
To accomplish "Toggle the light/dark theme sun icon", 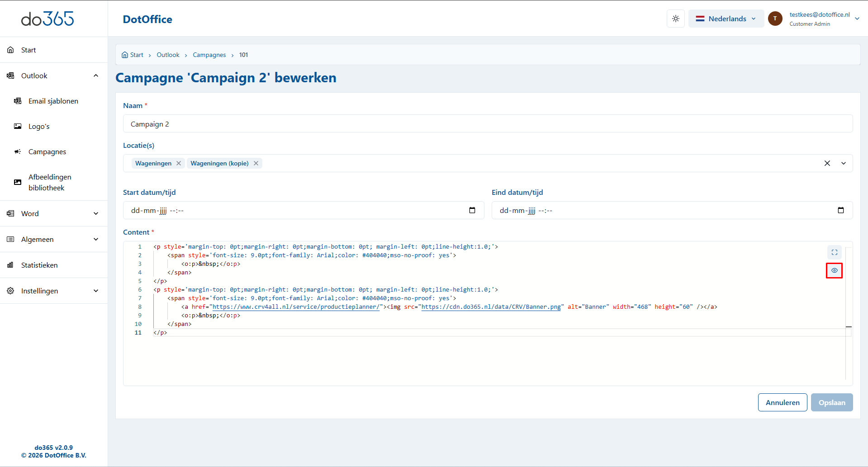I will pos(675,19).
